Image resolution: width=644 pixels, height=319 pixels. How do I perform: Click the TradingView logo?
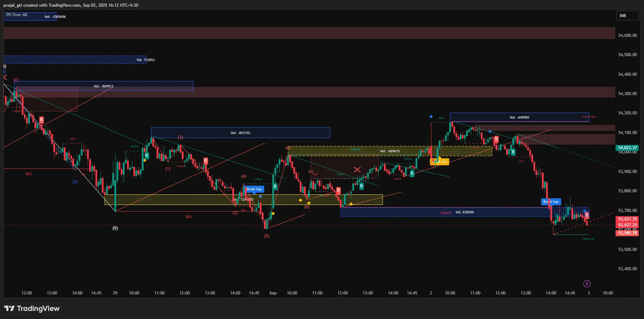pos(32,308)
